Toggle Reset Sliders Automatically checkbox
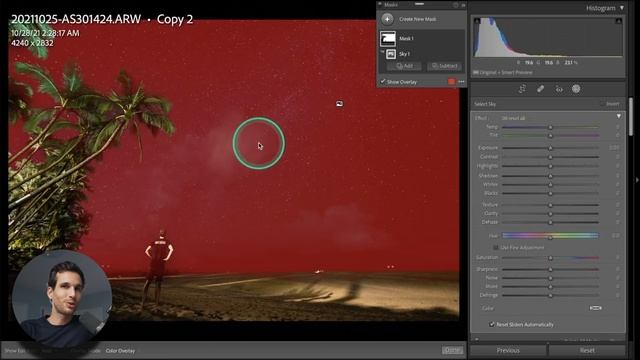The width and height of the screenshot is (640, 360). [x=492, y=324]
